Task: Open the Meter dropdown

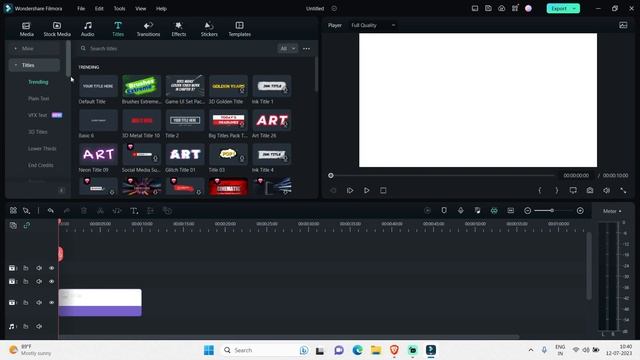Action: point(612,211)
